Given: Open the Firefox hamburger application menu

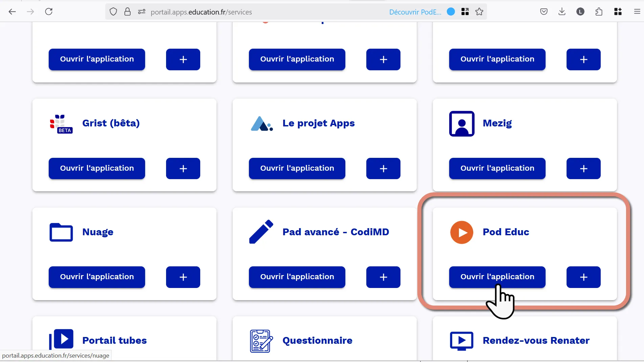Looking at the screenshot, I should [637, 12].
